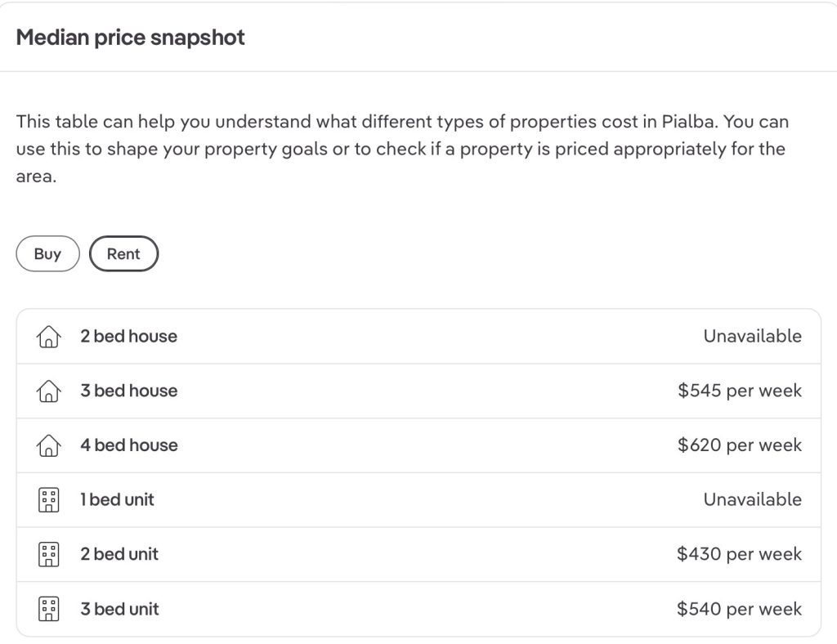The height and width of the screenshot is (644, 837).
Task: Click the 3 bed unit building icon
Action: 49,609
